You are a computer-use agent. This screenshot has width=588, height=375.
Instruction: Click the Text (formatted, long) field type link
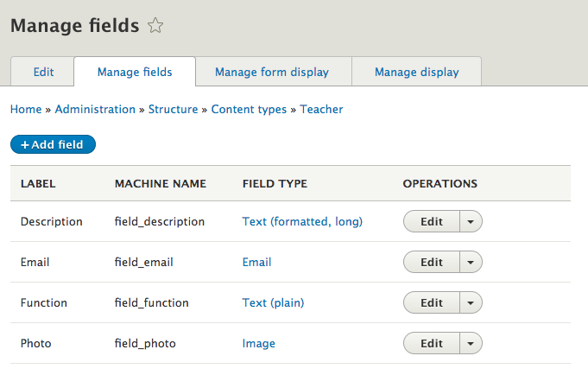302,222
